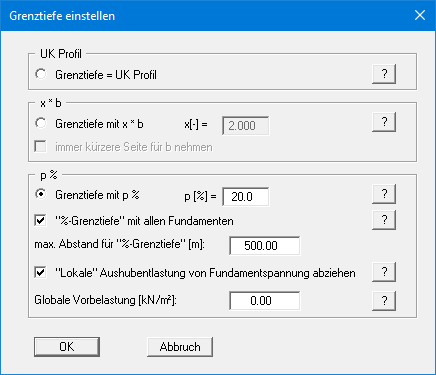Click the x[-] field showing 2.000
436x375 pixels.
[x=246, y=126]
